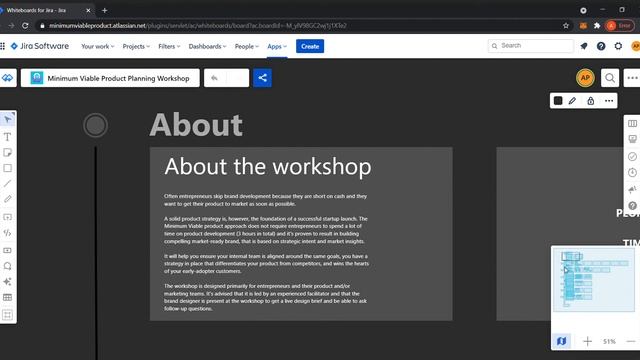Click the blue Create button
The width and height of the screenshot is (640, 360).
(x=310, y=46)
